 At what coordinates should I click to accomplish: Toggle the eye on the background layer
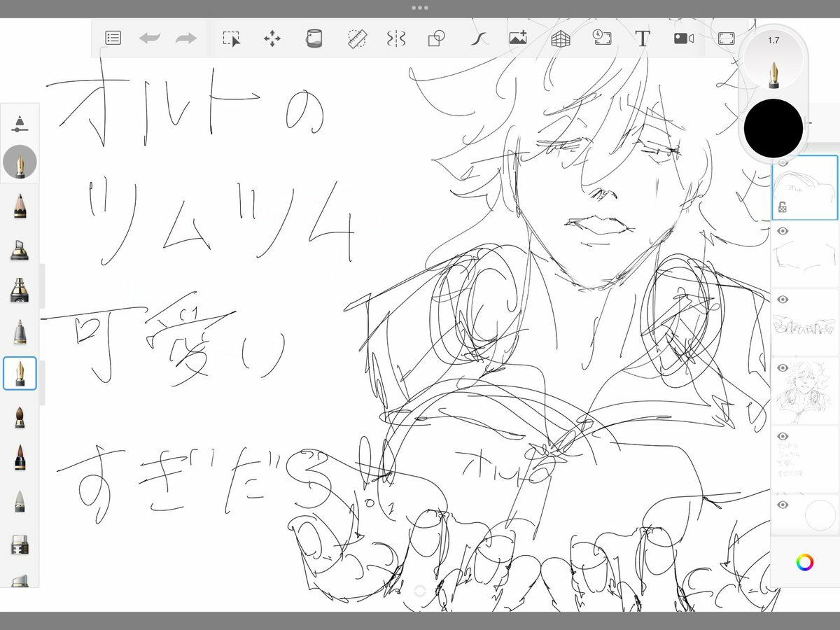click(x=783, y=505)
